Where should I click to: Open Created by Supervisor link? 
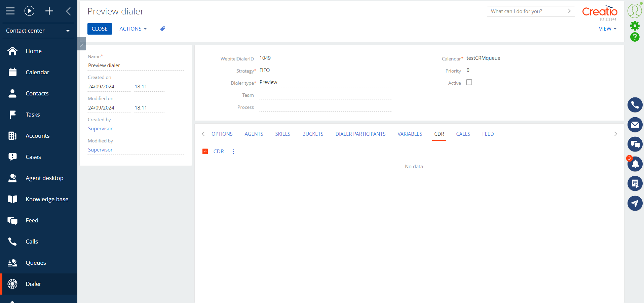(100, 129)
